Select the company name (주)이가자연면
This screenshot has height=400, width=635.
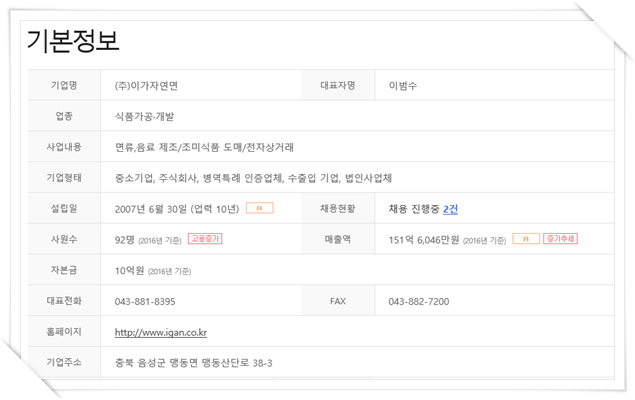(146, 86)
